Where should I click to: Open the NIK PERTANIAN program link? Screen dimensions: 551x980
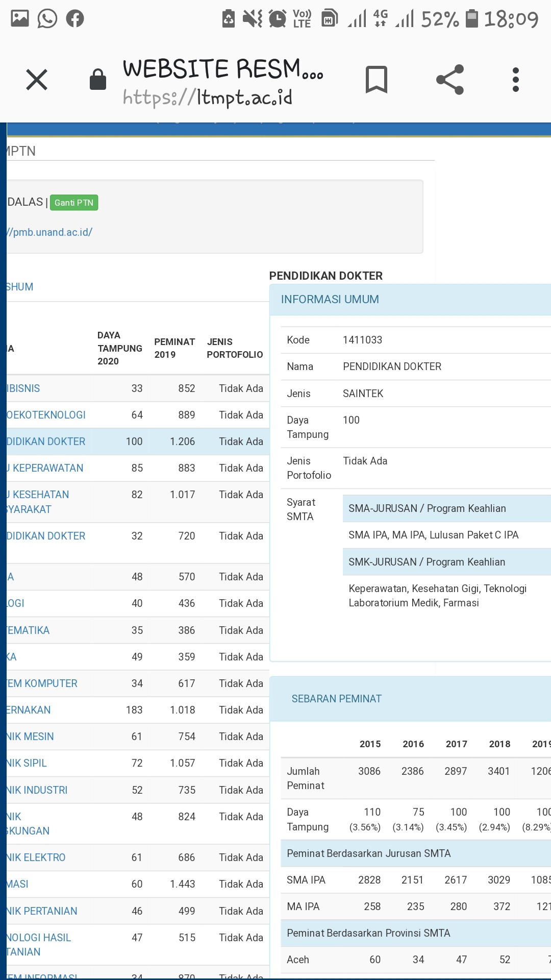pyautogui.click(x=42, y=911)
